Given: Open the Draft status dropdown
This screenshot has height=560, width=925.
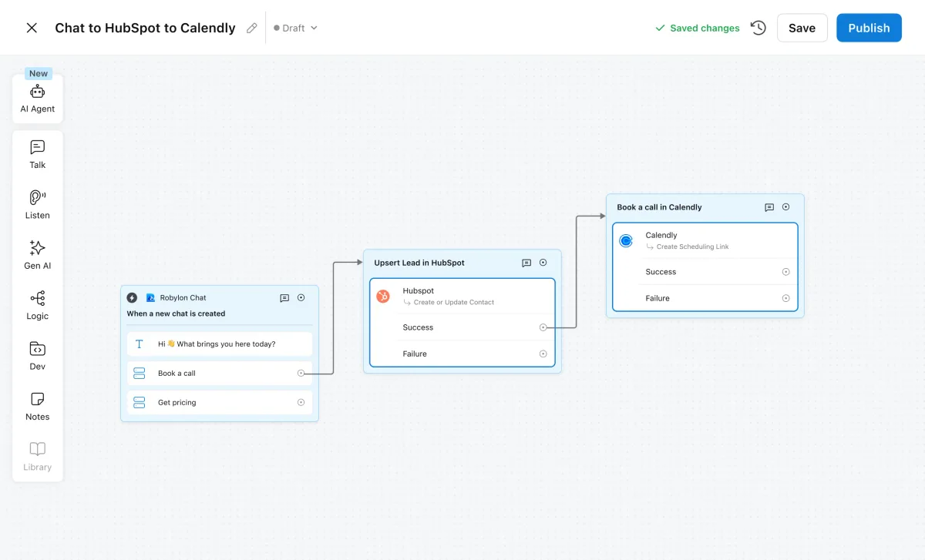Looking at the screenshot, I should (295, 28).
